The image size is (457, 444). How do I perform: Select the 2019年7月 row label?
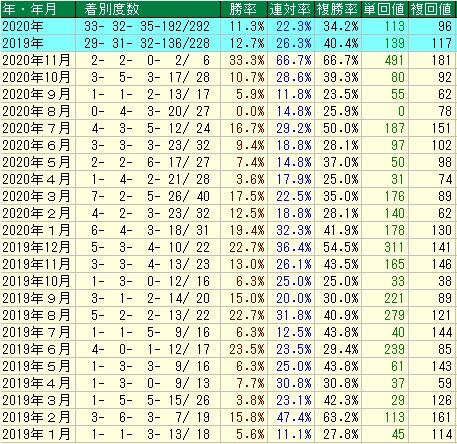[x=36, y=332]
